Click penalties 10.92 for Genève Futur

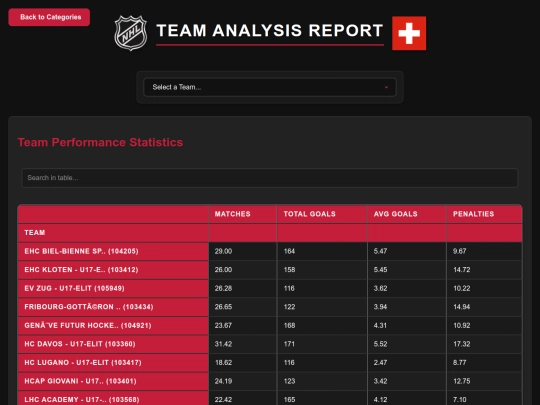click(x=461, y=325)
